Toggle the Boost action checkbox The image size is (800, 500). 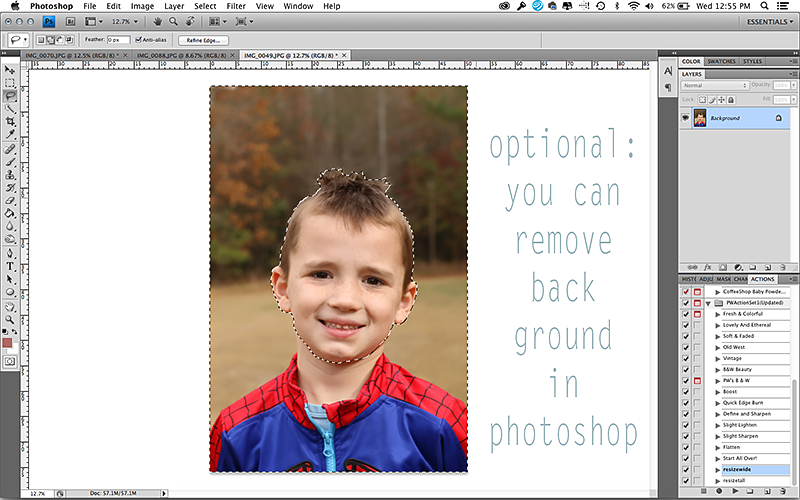(x=686, y=392)
